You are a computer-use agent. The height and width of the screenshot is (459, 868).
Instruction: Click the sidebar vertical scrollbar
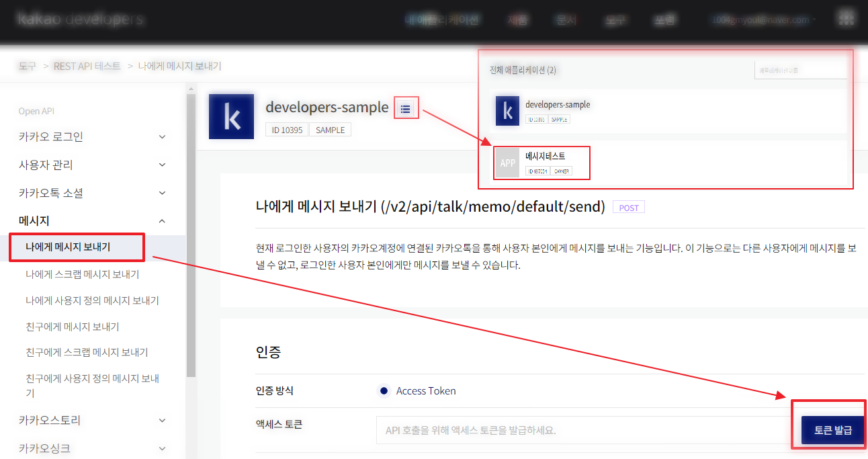[x=191, y=235]
